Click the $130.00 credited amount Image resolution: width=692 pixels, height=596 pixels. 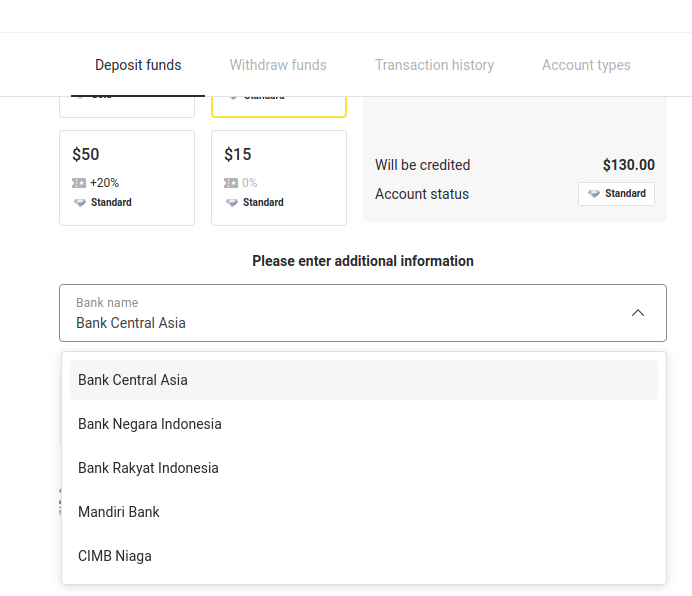pyautogui.click(x=628, y=165)
